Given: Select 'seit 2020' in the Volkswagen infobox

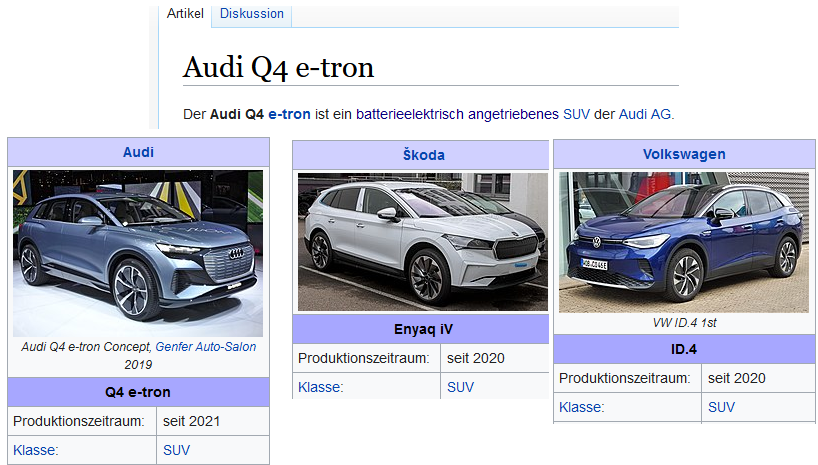Looking at the screenshot, I should (x=737, y=378).
